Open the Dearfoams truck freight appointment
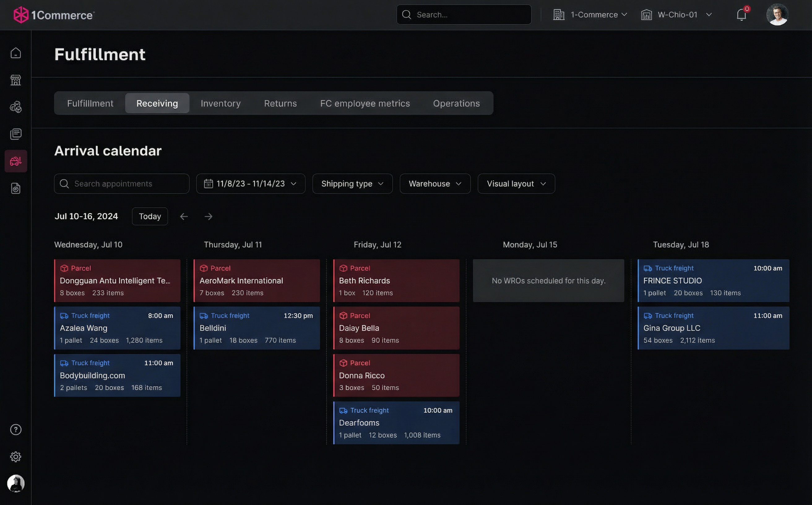This screenshot has height=505, width=812. pos(396,422)
